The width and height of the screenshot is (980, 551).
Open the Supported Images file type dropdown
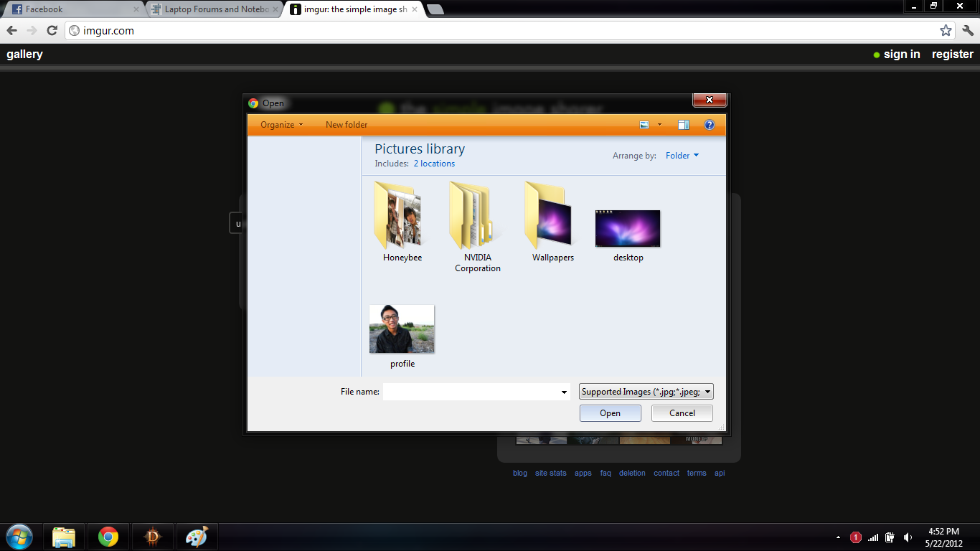[646, 392]
